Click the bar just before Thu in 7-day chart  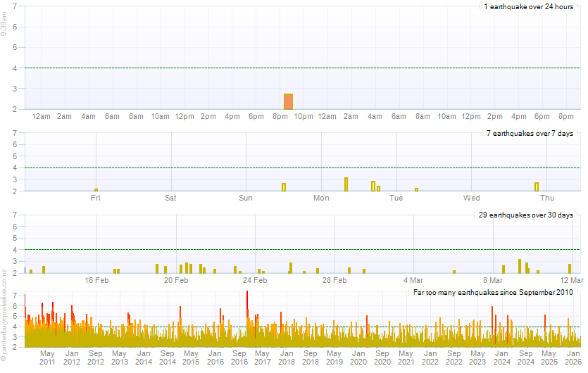(x=537, y=187)
